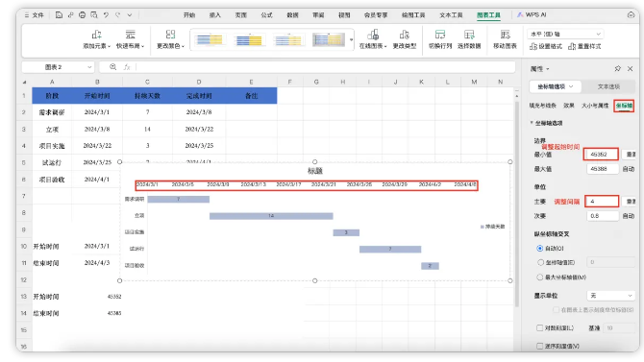Click the chart title 标题
644x362 pixels.
coord(315,171)
